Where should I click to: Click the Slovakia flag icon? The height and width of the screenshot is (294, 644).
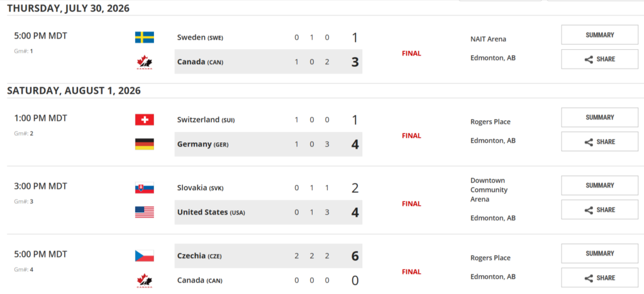point(144,188)
